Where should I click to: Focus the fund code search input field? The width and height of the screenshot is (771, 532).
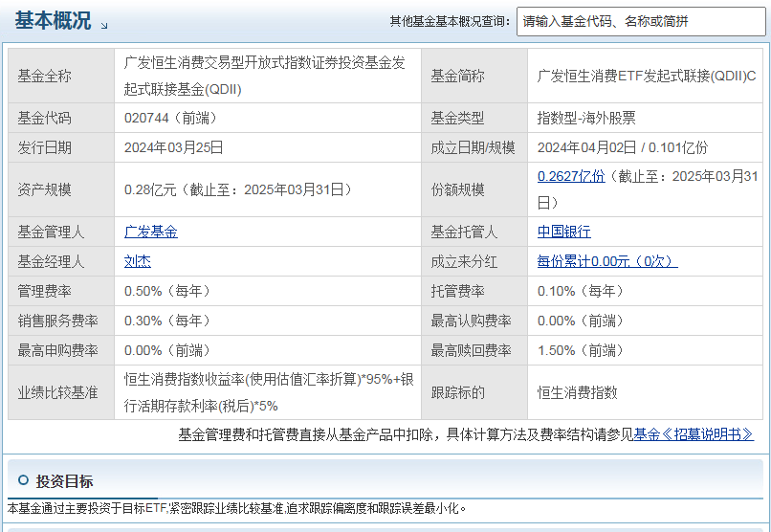coord(641,22)
